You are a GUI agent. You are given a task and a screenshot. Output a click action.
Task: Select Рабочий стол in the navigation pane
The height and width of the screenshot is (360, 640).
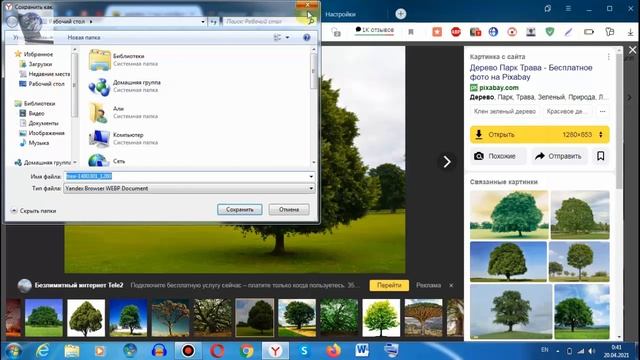(x=42, y=84)
